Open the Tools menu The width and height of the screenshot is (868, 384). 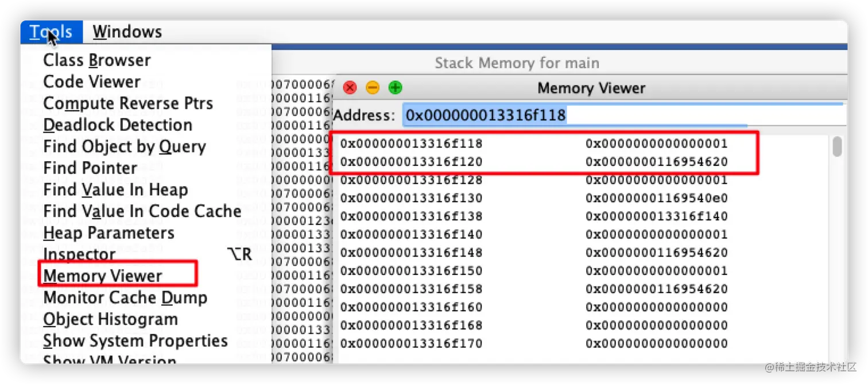51,32
